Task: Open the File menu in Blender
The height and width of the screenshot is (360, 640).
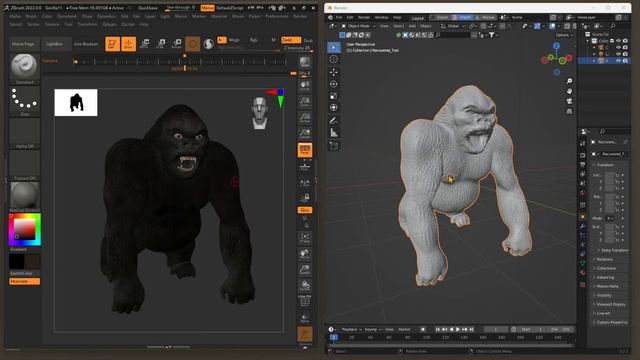Action: (339, 18)
